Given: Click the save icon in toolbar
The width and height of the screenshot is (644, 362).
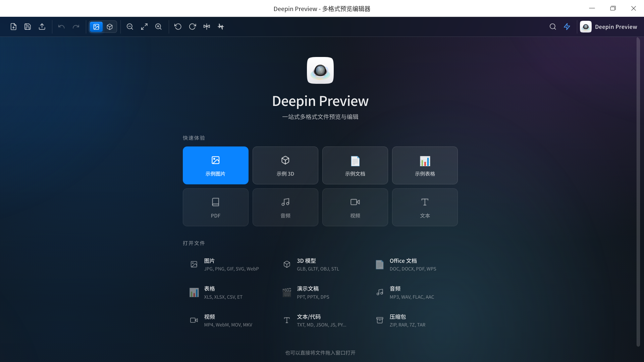Looking at the screenshot, I should 28,27.
